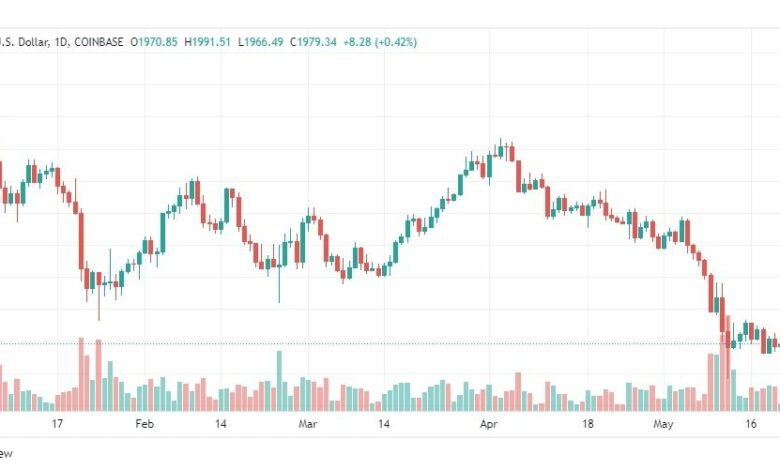The image size is (780, 470).
Task: Click the 14 date label between Feb and Mar
Action: click(221, 424)
